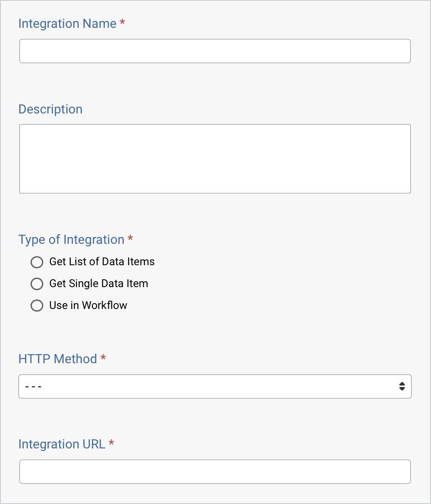Click the asterisk after HTTP Method
The image size is (431, 504).
coord(103,359)
